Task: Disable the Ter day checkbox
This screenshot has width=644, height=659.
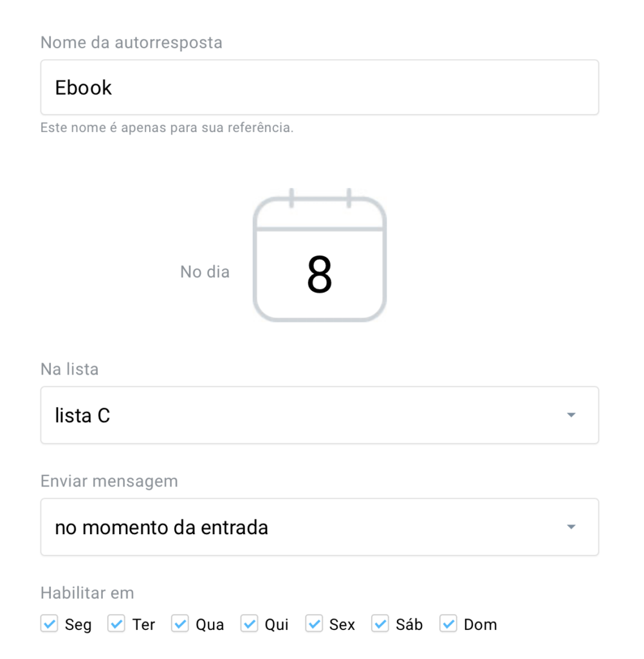Action: point(116,623)
